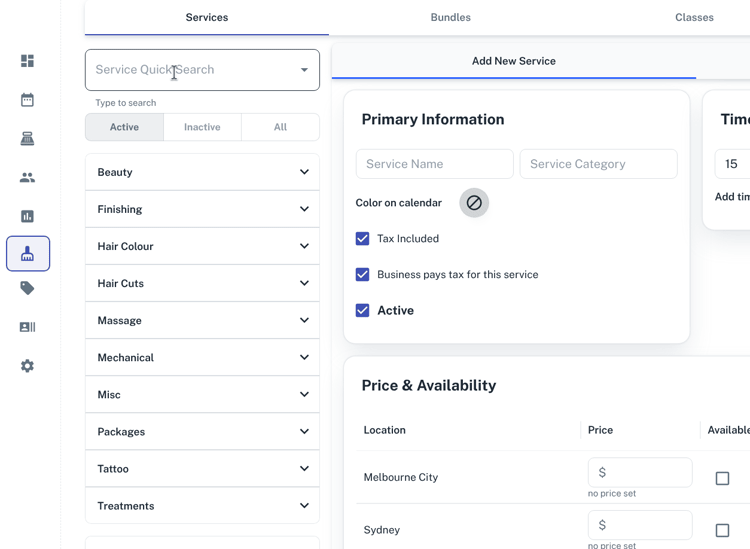Screen dimensions: 750x549
Task: Filter services by Inactive
Action: [202, 127]
